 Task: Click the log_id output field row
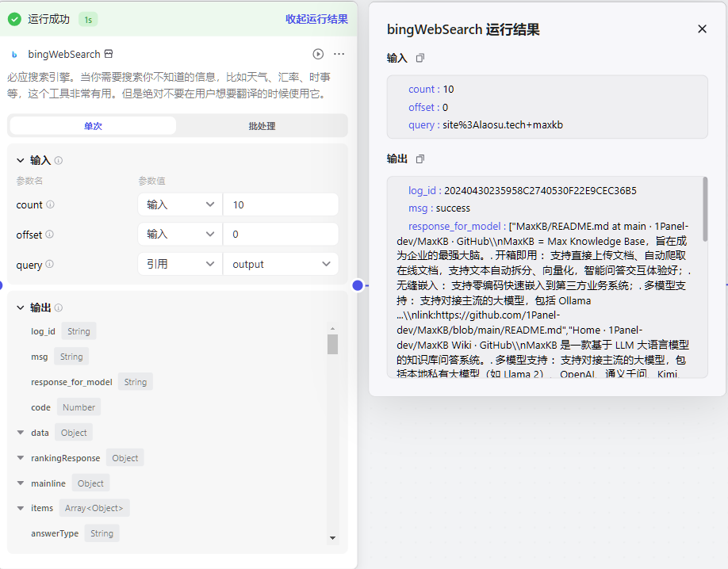coord(63,331)
